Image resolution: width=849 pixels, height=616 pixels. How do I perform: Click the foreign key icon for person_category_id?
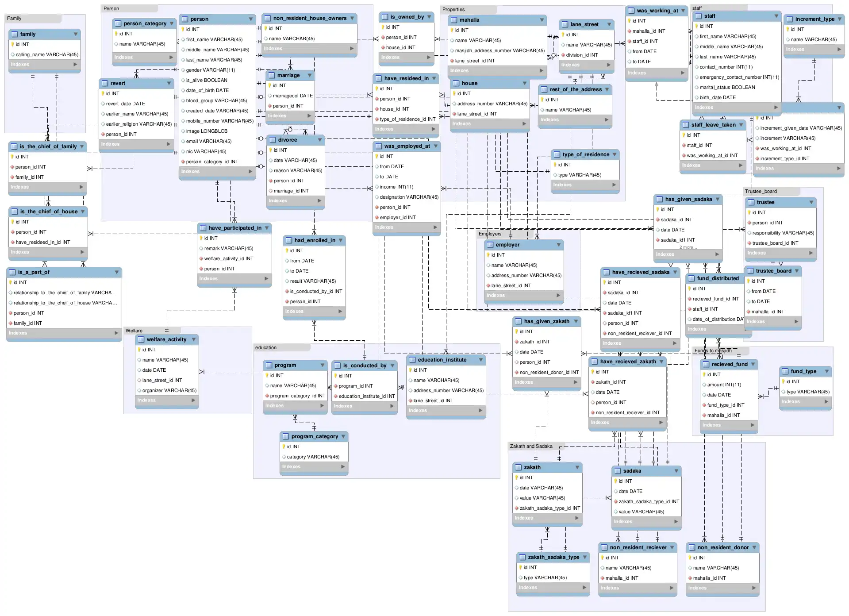183,162
